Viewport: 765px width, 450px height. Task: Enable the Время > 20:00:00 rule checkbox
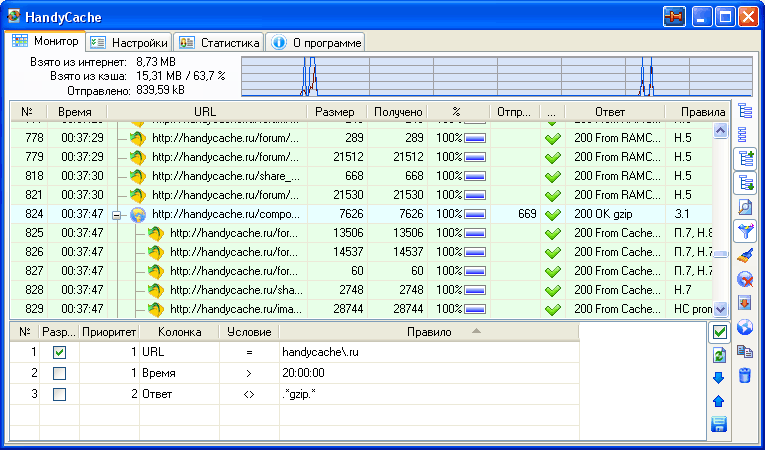coord(60,373)
